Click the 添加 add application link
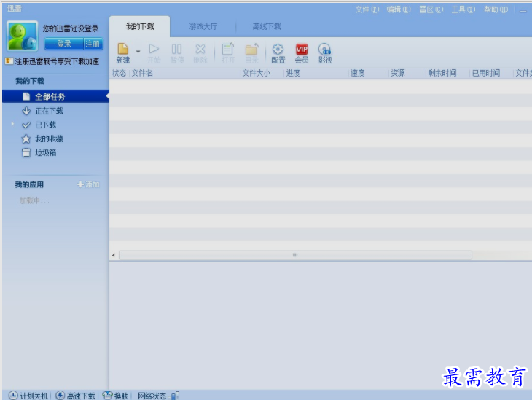The width and height of the screenshot is (532, 400). tap(88, 184)
